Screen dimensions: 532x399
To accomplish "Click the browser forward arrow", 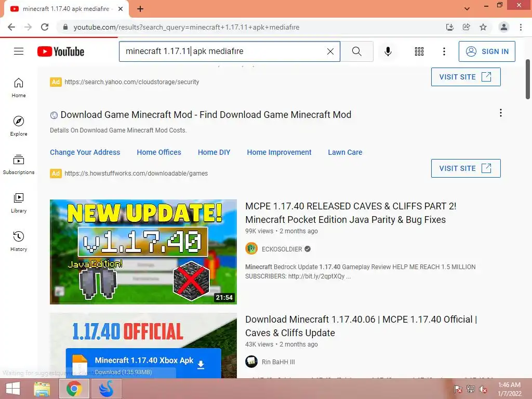I will tap(28, 27).
